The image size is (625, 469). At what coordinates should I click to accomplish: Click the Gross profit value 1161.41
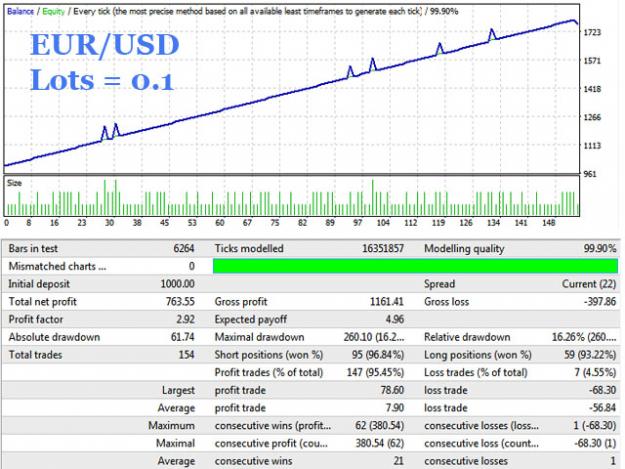tap(387, 302)
